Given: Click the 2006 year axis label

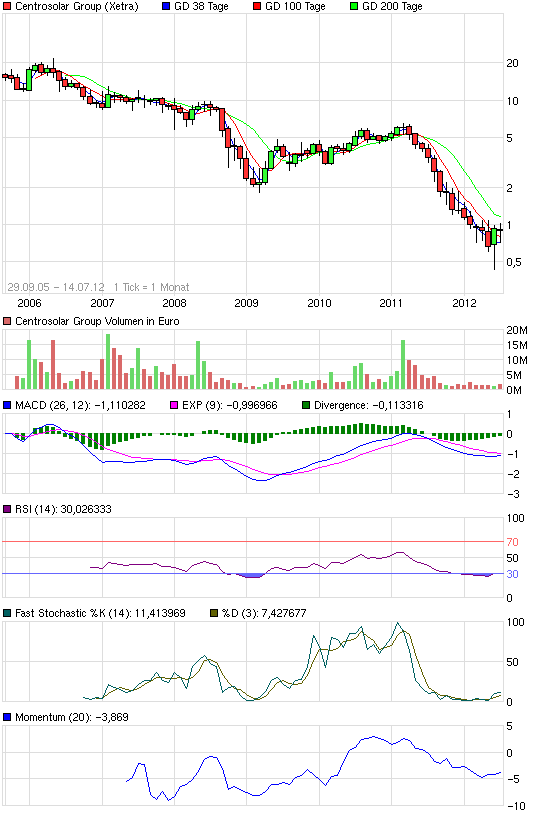Looking at the screenshot, I should [x=30, y=303].
